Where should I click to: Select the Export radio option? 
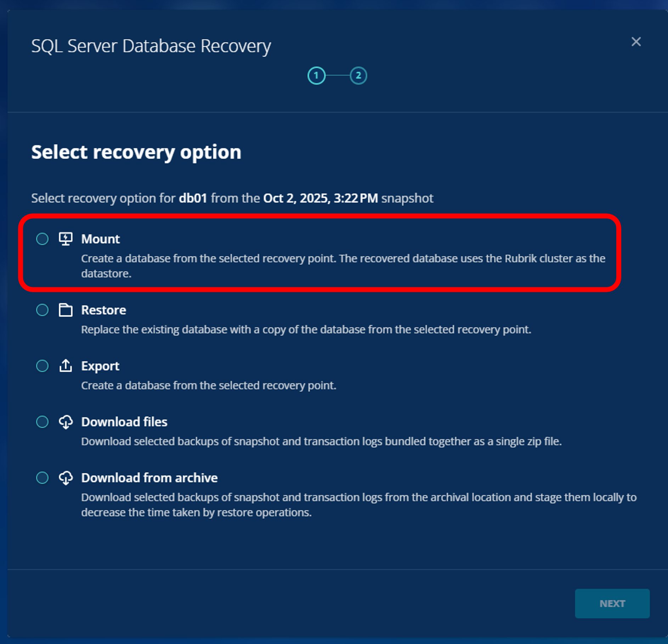click(x=43, y=366)
